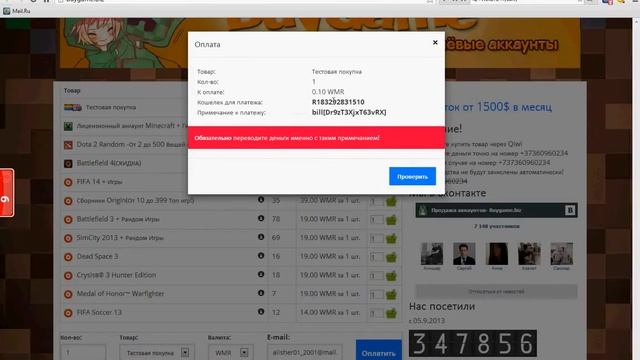Close the Оплата payment dialog
Screen dimensions: 640x360
pos(435,42)
